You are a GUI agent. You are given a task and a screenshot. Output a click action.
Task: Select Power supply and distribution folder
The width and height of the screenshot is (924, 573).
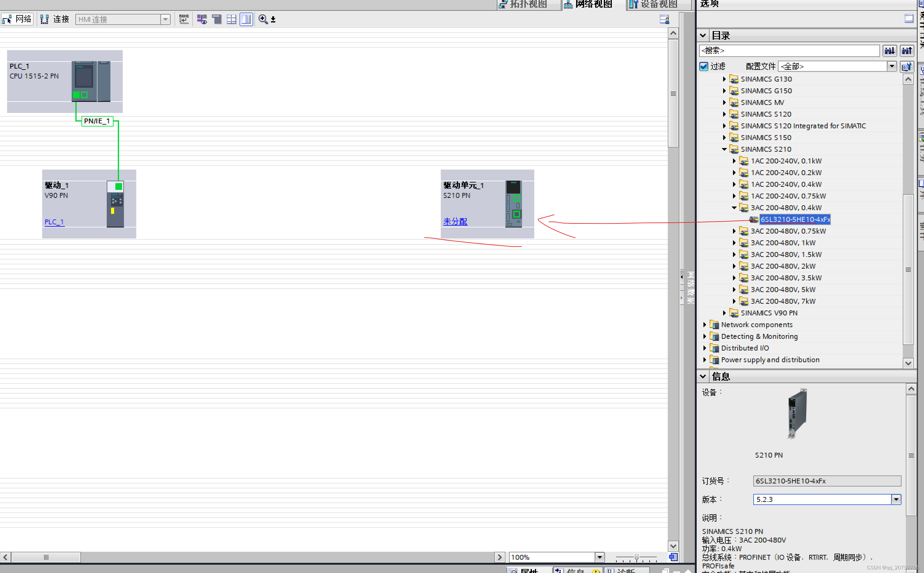[x=770, y=360]
